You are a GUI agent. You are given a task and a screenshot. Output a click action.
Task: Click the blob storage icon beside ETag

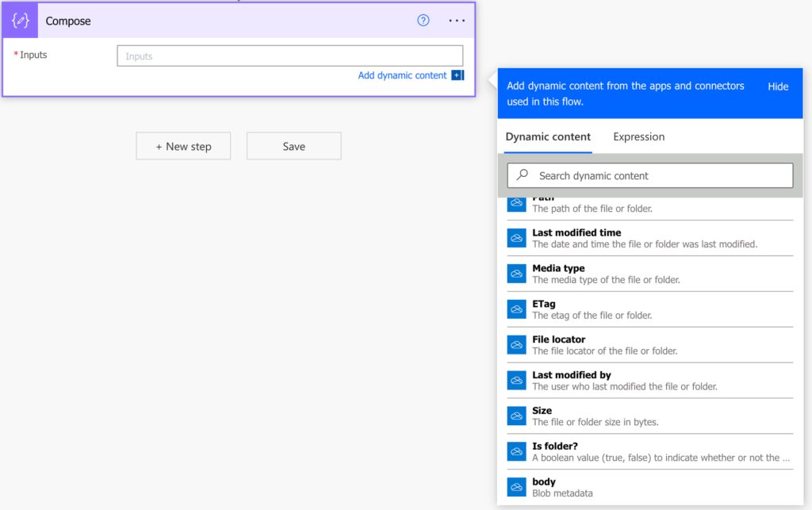(516, 309)
